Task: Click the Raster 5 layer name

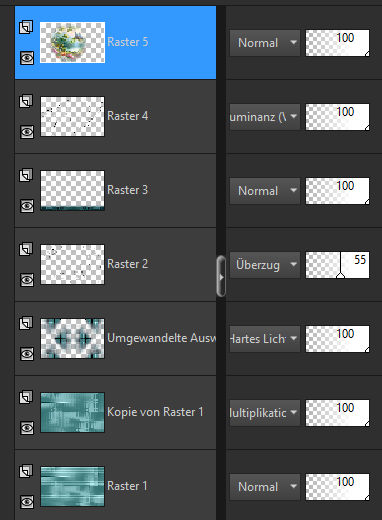Action: pos(127,42)
